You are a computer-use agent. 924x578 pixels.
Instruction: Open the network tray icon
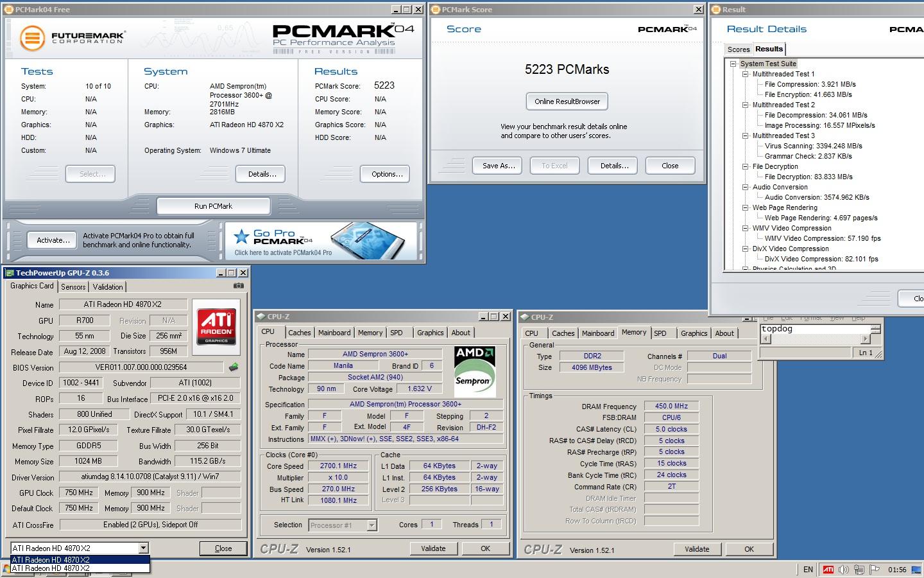click(859, 570)
